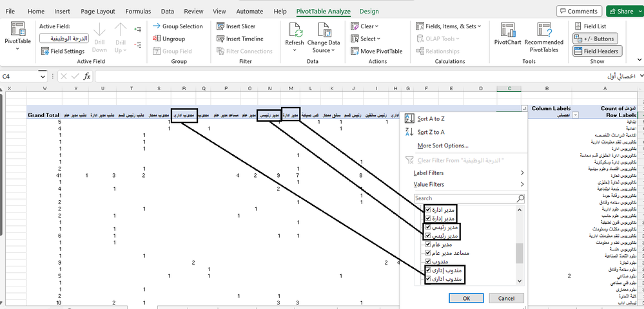Open Field Settings
The image size is (644, 309).
click(x=63, y=51)
